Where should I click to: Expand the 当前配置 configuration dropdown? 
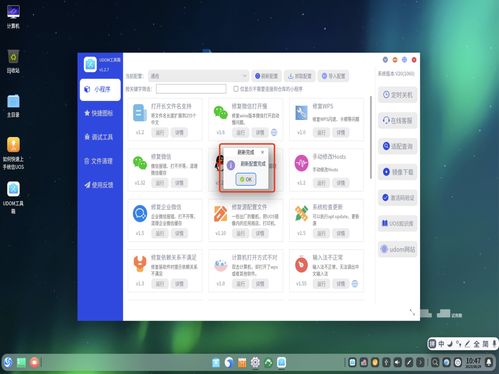point(198,76)
